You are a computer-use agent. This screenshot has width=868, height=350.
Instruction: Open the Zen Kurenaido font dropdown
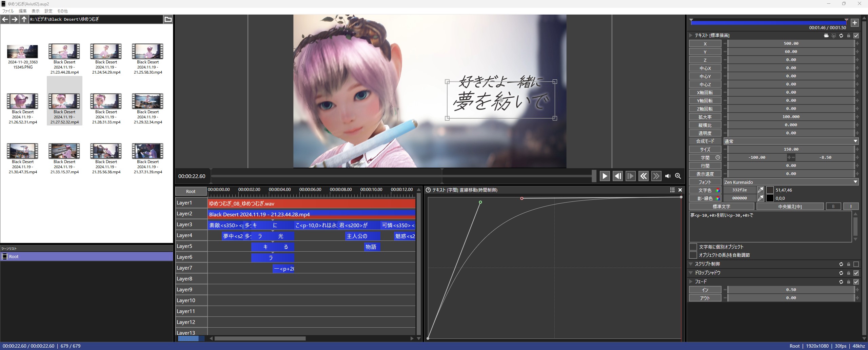click(790, 182)
